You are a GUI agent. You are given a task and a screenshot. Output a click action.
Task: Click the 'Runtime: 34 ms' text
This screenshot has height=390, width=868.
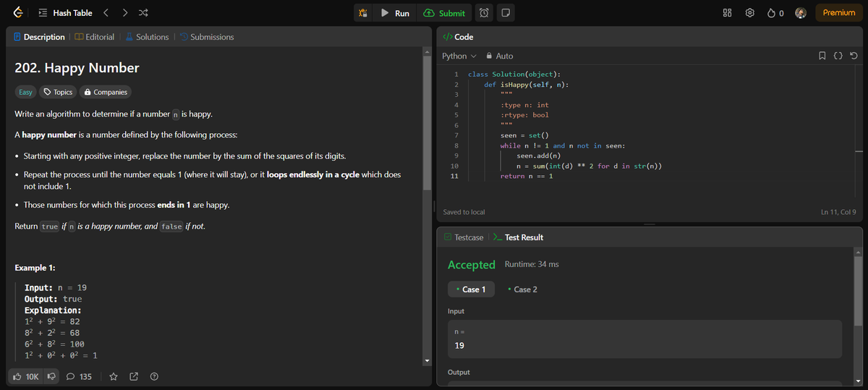click(x=532, y=264)
